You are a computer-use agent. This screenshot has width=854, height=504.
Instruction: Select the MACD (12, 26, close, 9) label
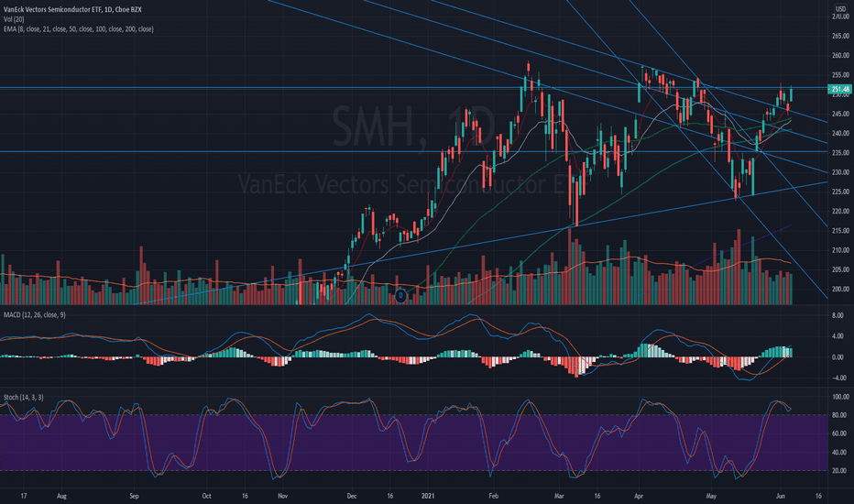pos(35,315)
